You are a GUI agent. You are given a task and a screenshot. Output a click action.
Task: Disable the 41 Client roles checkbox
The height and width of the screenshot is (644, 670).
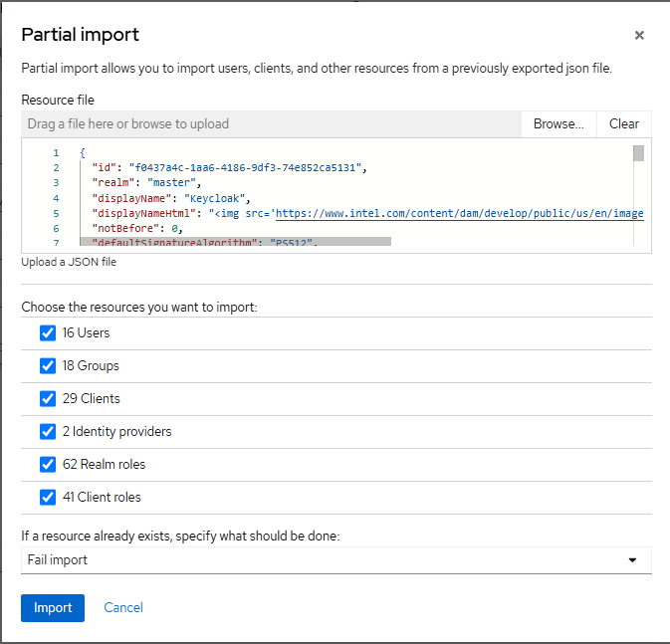(48, 497)
